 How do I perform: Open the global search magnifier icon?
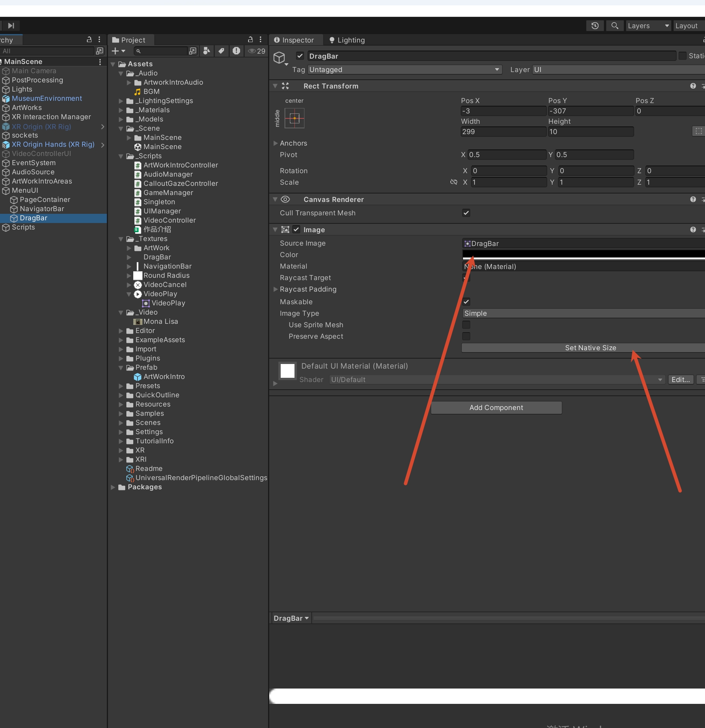tap(615, 26)
